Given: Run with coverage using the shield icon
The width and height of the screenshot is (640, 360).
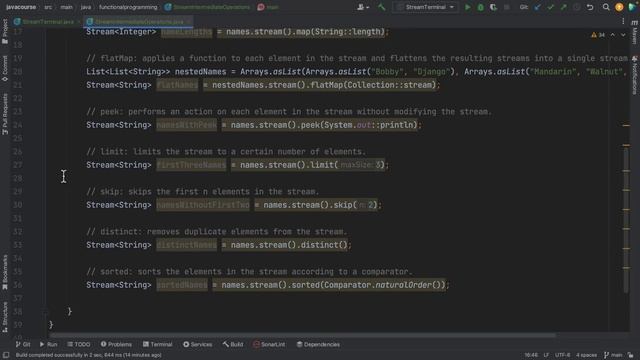Looking at the screenshot, I should tap(493, 7).
